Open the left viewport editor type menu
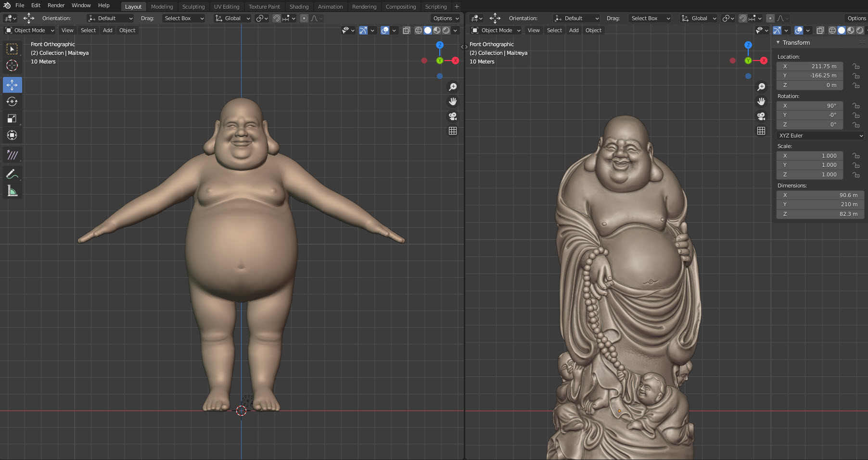Image resolution: width=868 pixels, height=460 pixels. 10,18
